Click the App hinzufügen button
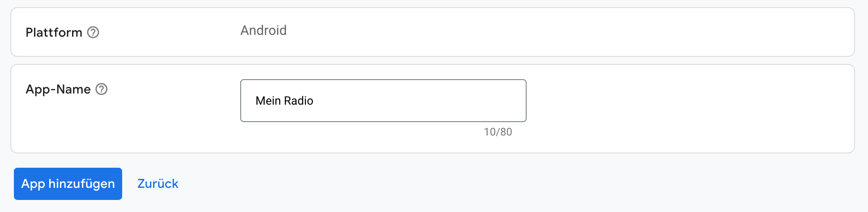868x212 pixels. (x=68, y=184)
